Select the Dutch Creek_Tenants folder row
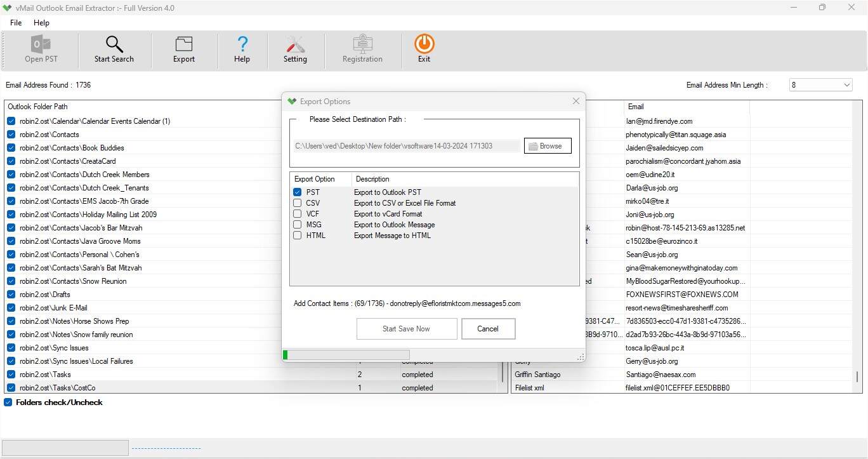The height and width of the screenshot is (459, 868). coord(84,188)
